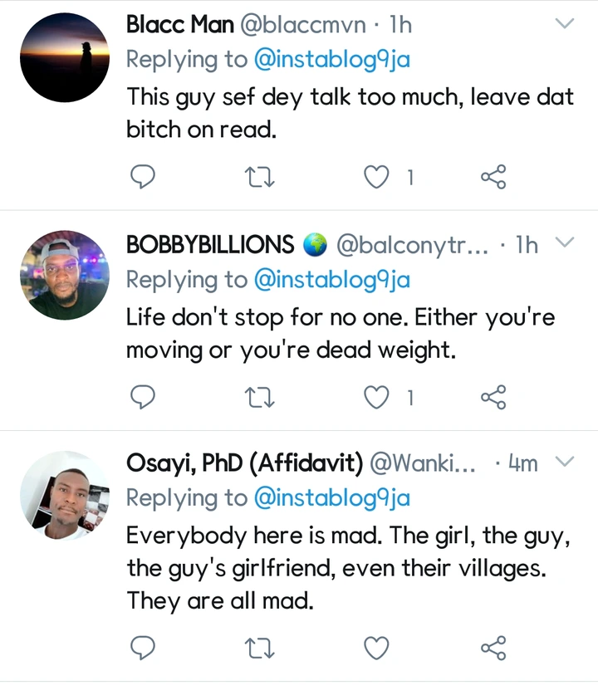Like Osayi, PhD's tweet
The width and height of the screenshot is (598, 700).
(x=378, y=647)
